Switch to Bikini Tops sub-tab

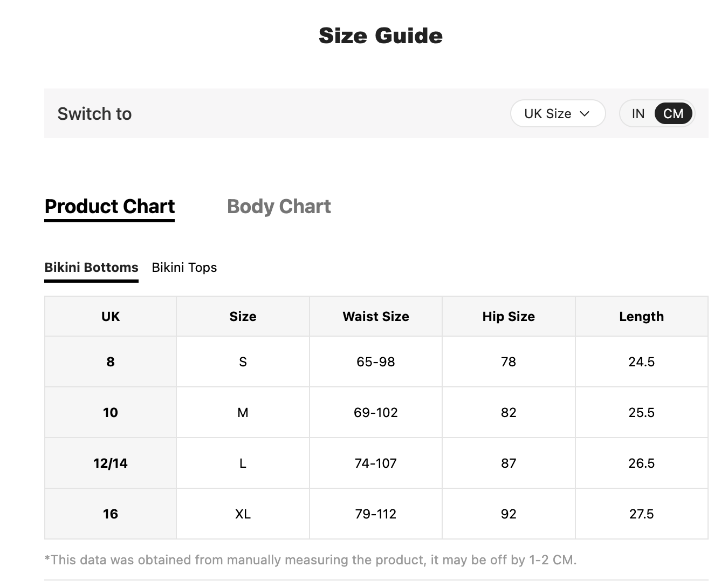click(x=184, y=268)
